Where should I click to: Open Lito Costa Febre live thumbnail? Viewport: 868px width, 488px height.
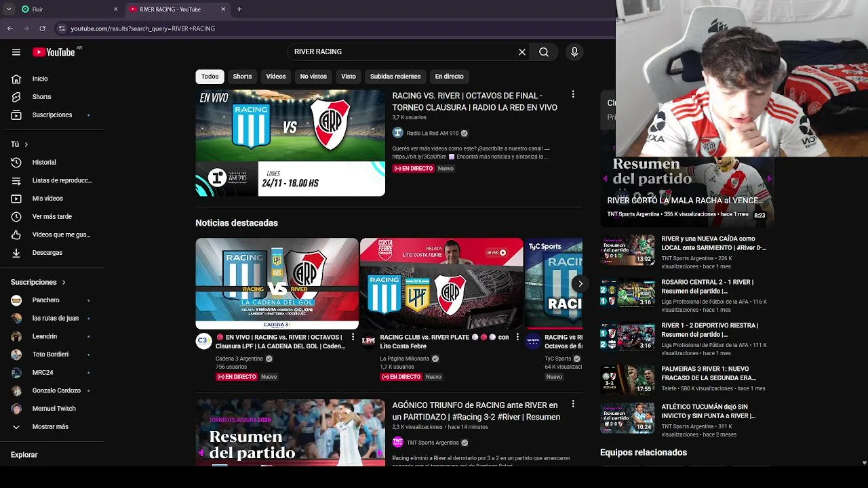[x=441, y=283]
